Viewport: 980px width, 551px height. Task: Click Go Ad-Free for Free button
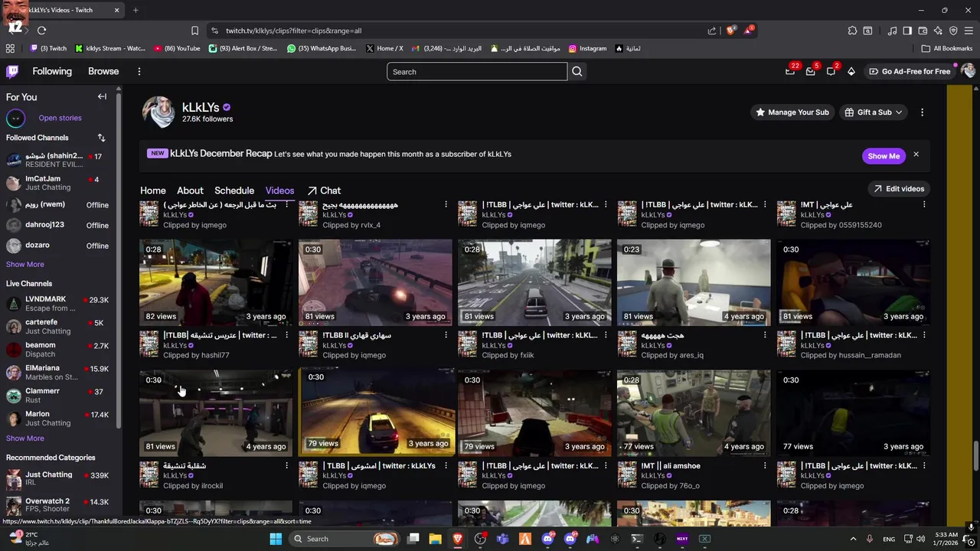click(x=909, y=71)
